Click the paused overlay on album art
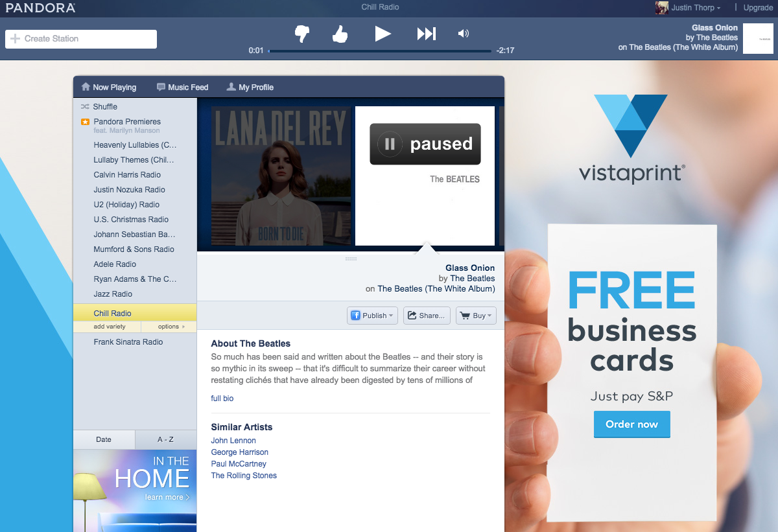This screenshot has width=778, height=532. (x=425, y=144)
